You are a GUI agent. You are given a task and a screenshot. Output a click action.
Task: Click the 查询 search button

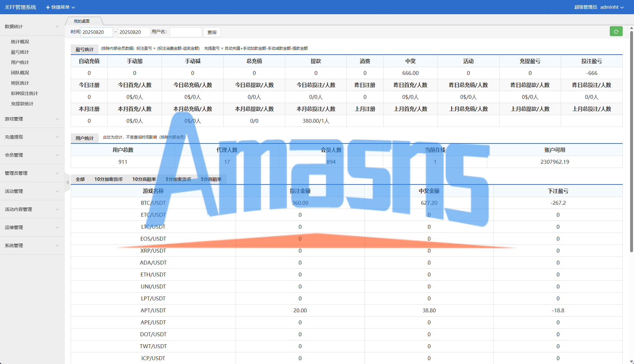click(212, 32)
